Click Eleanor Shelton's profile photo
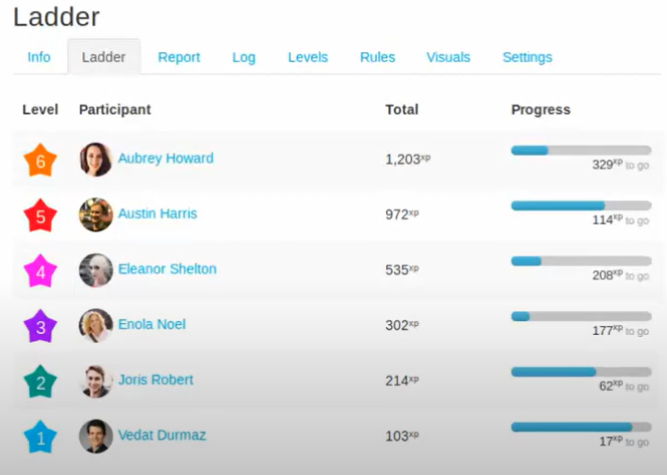This screenshot has width=667, height=475. 96,270
